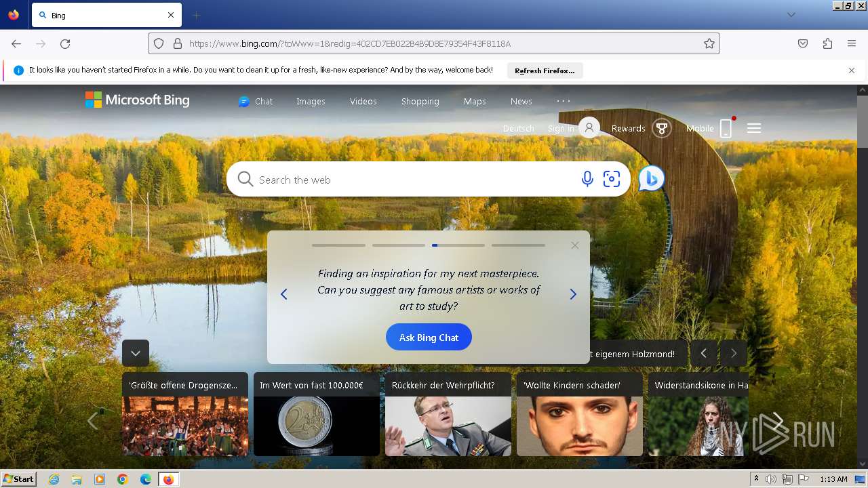Viewport: 868px width, 488px height.
Task: Show previous background image
Action: [x=704, y=353]
